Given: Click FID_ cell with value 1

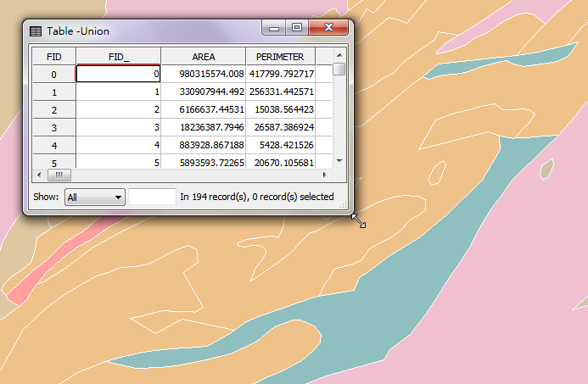Looking at the screenshot, I should tap(119, 92).
